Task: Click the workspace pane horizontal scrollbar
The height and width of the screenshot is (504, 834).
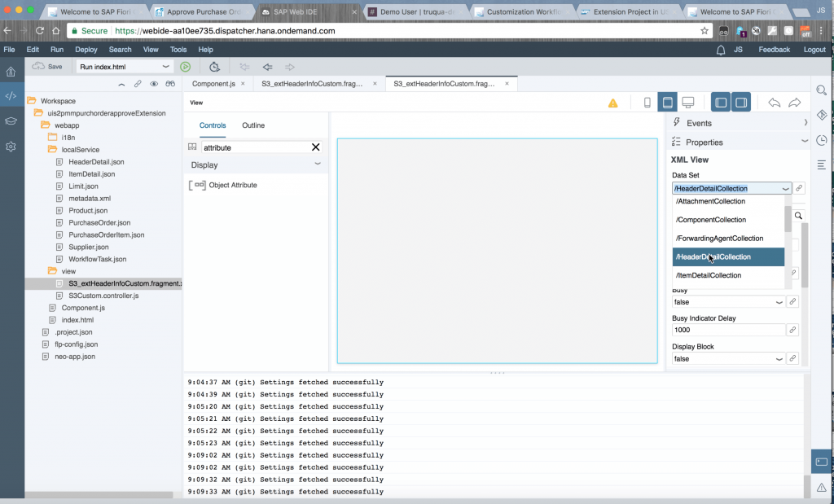Action: 99,495
